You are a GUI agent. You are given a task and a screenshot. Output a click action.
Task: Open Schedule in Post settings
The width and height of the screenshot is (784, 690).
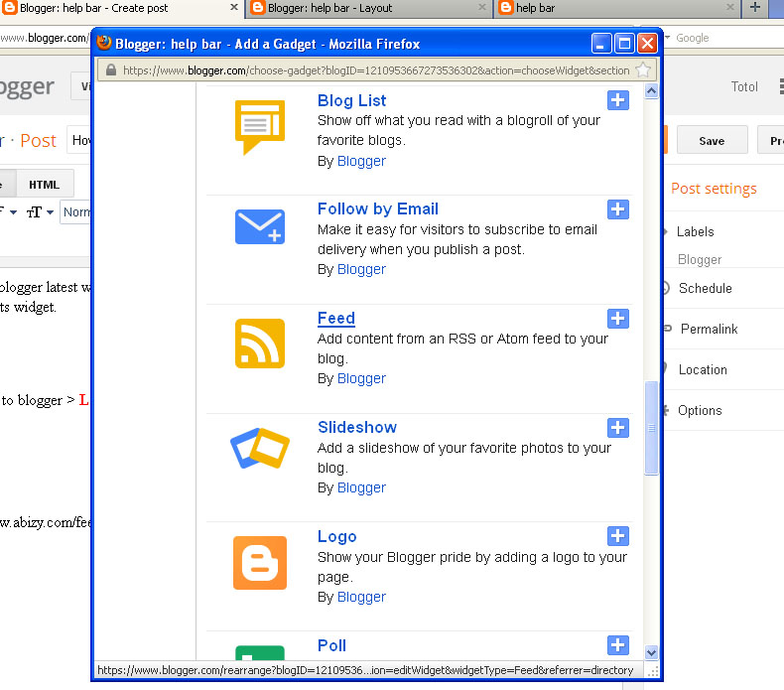pyautogui.click(x=705, y=288)
